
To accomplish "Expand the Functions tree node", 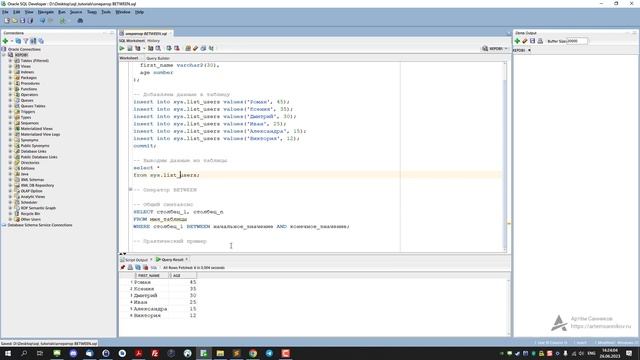I will tap(10, 89).
